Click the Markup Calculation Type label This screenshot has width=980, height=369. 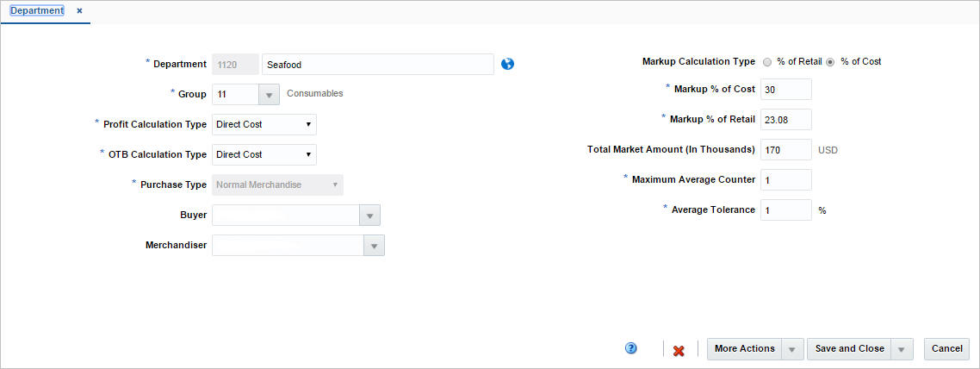pyautogui.click(x=698, y=62)
